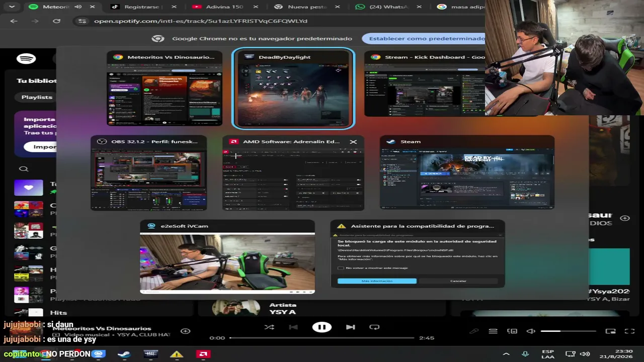Pause the playing song
The image size is (644, 362).
322,327
